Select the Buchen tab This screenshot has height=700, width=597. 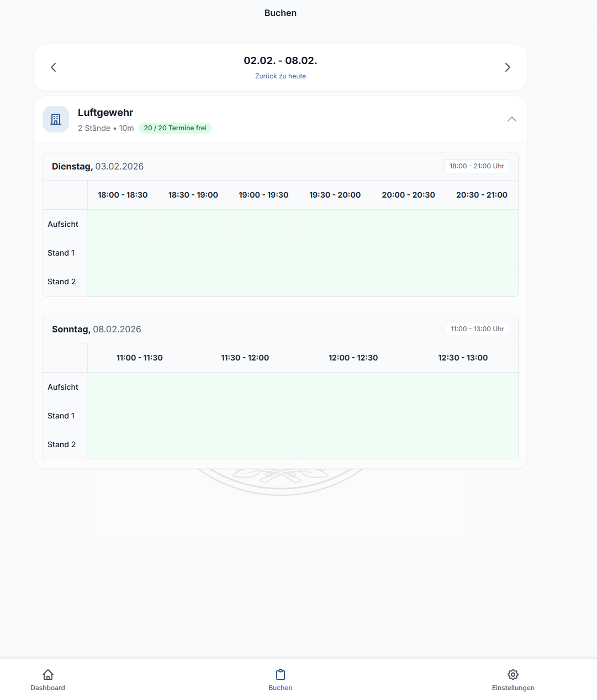[281, 680]
